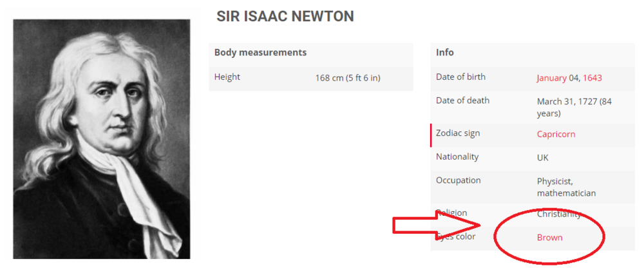
Task: Click the Sir Isaac Newton portrait image
Action: (x=102, y=139)
